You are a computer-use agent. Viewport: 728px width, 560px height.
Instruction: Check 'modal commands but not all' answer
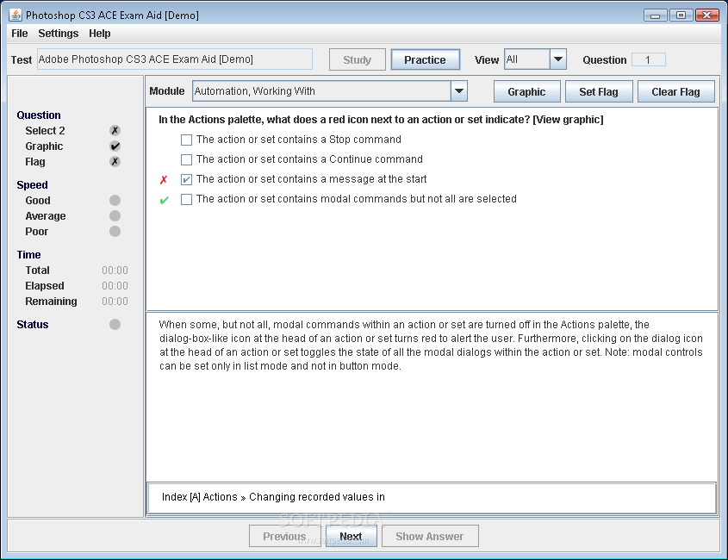(x=186, y=199)
